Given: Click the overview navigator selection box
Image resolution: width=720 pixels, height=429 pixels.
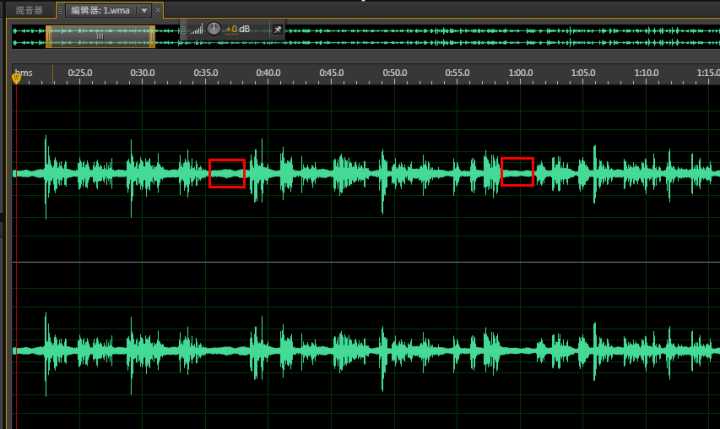Looking at the screenshot, I should pyautogui.click(x=100, y=37).
